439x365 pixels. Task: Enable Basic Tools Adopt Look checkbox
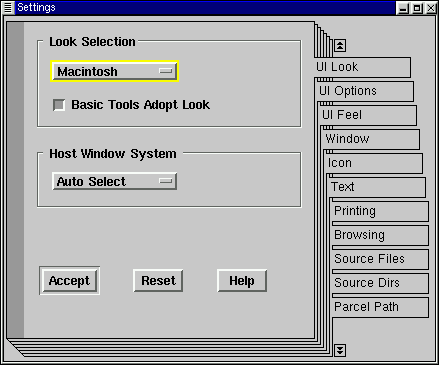[59, 105]
